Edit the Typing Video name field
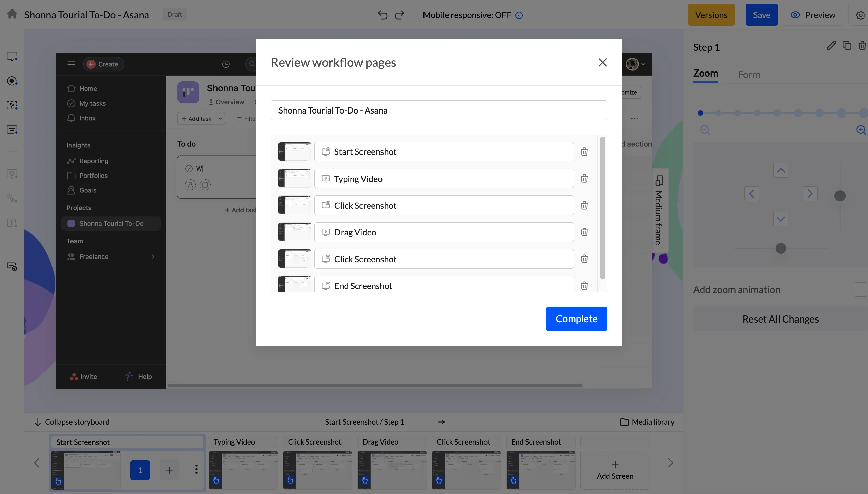 (x=444, y=179)
